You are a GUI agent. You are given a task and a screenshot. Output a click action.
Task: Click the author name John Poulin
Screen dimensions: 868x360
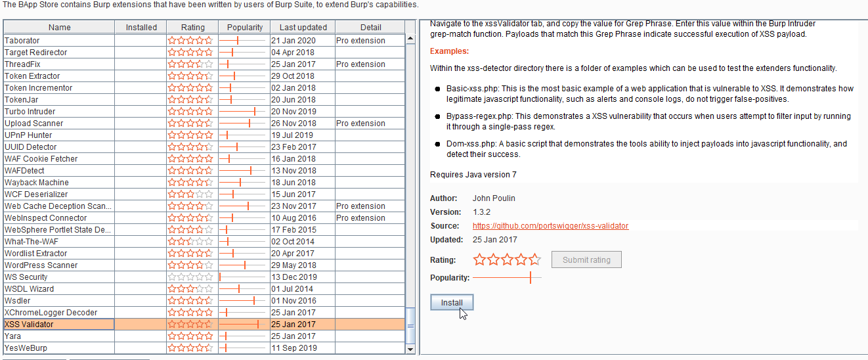pos(494,198)
